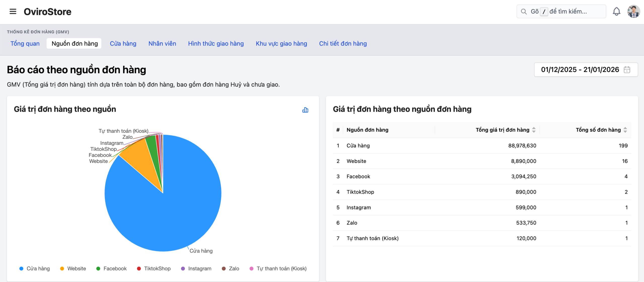644x282 pixels.
Task: Toggle Tự thanh toán (Kiosk) legend marker
Action: point(251,269)
